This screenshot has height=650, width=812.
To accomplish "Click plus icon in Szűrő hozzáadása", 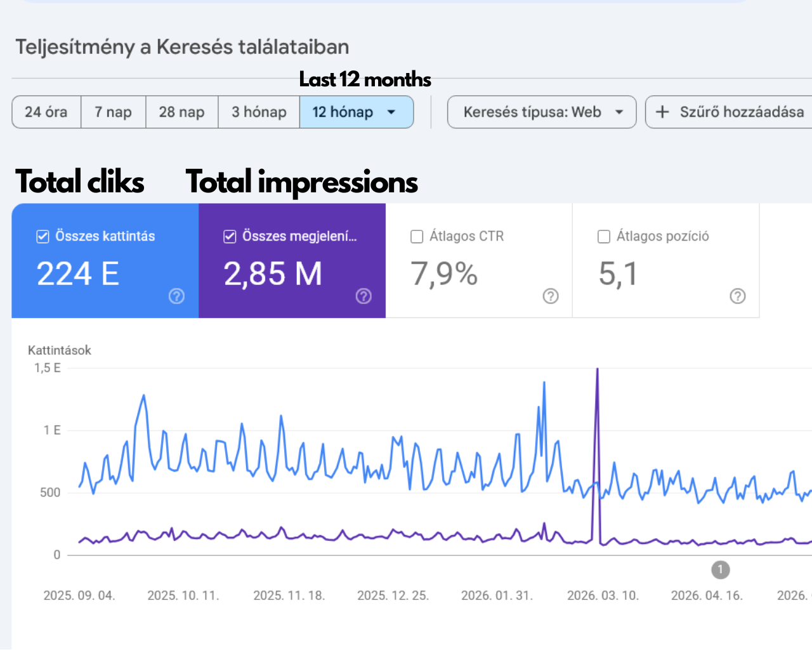I will point(662,112).
